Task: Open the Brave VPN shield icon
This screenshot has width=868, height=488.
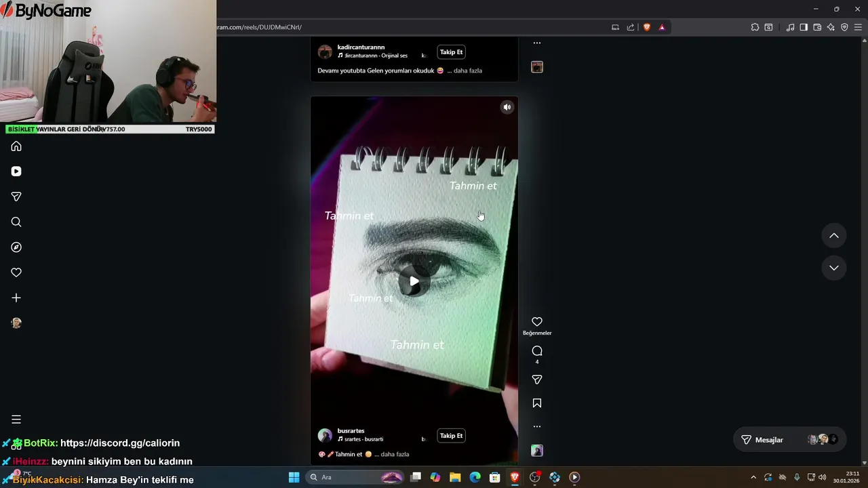Action: pyautogui.click(x=844, y=27)
